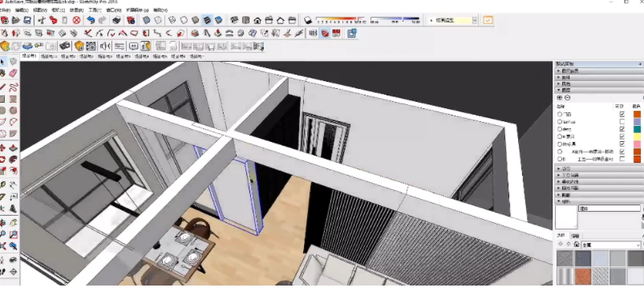Switch to Monochrome face style
Viewport: 644px width, 304px height.
[x=219, y=20]
